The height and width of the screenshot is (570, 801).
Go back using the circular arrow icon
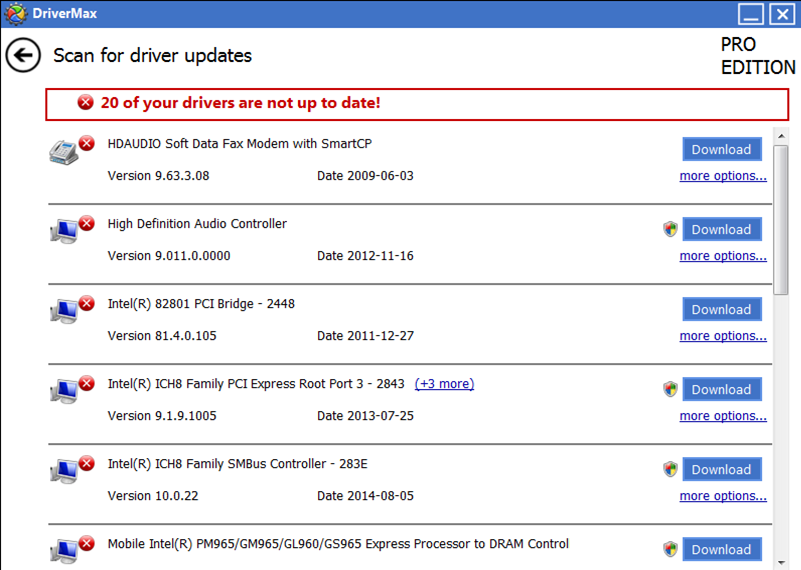tap(23, 55)
